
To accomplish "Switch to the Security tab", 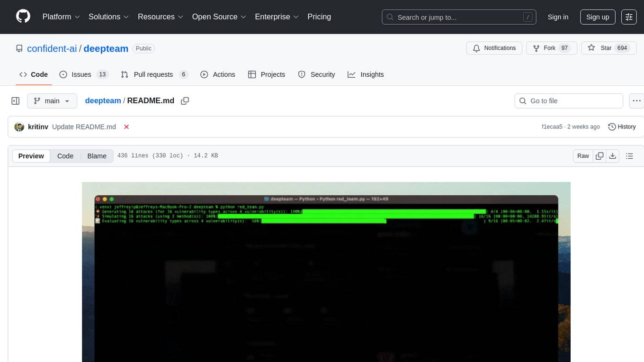I will pos(316,74).
